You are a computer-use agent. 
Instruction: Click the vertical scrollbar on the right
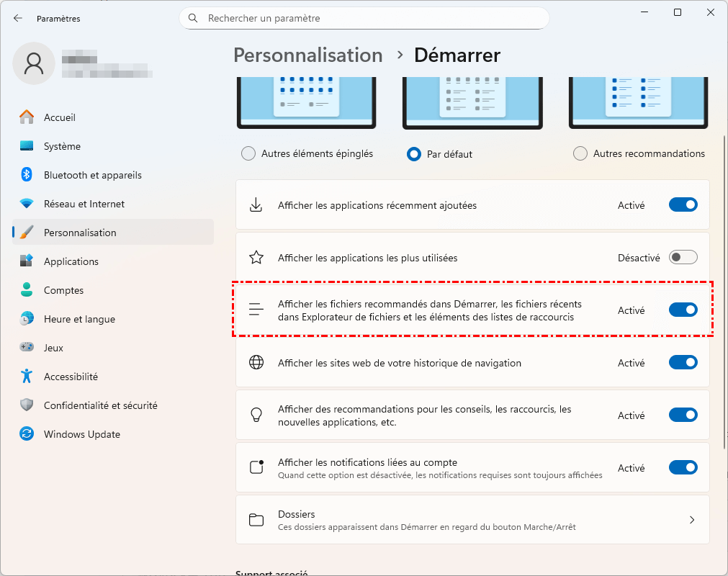[723, 288]
